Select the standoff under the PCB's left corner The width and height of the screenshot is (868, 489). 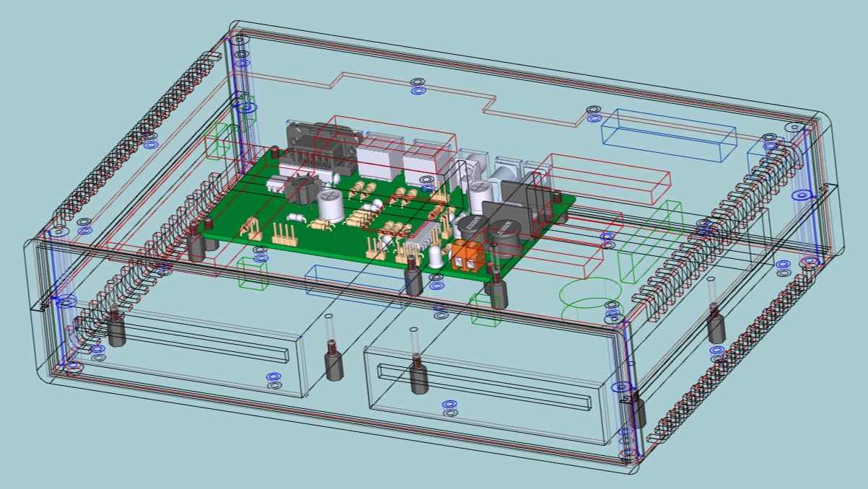(196, 244)
